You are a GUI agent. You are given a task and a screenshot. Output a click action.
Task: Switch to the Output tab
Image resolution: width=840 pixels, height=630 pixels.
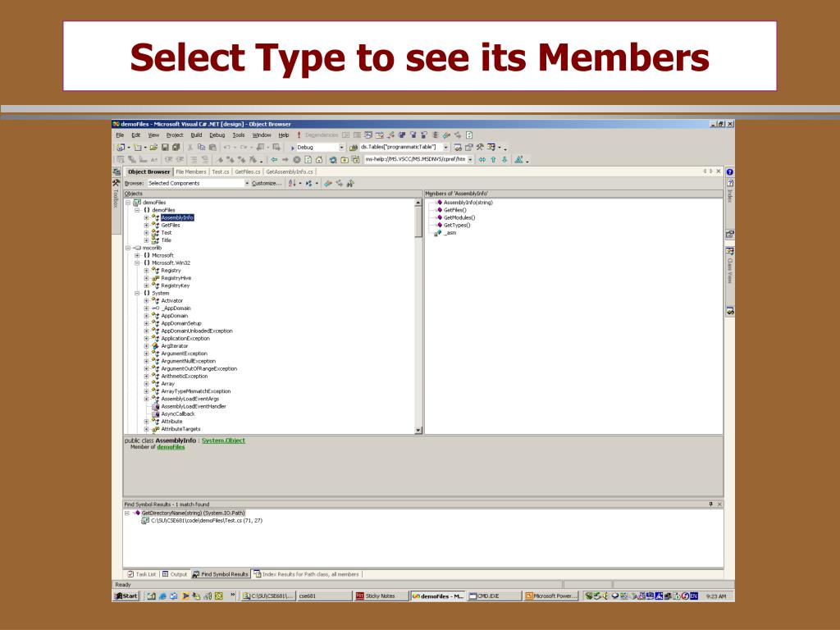175,574
